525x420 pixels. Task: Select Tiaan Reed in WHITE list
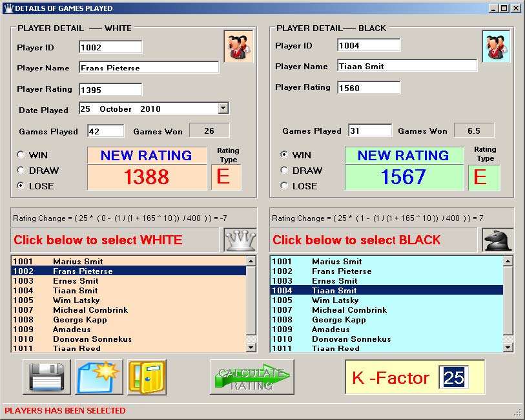pyautogui.click(x=129, y=348)
